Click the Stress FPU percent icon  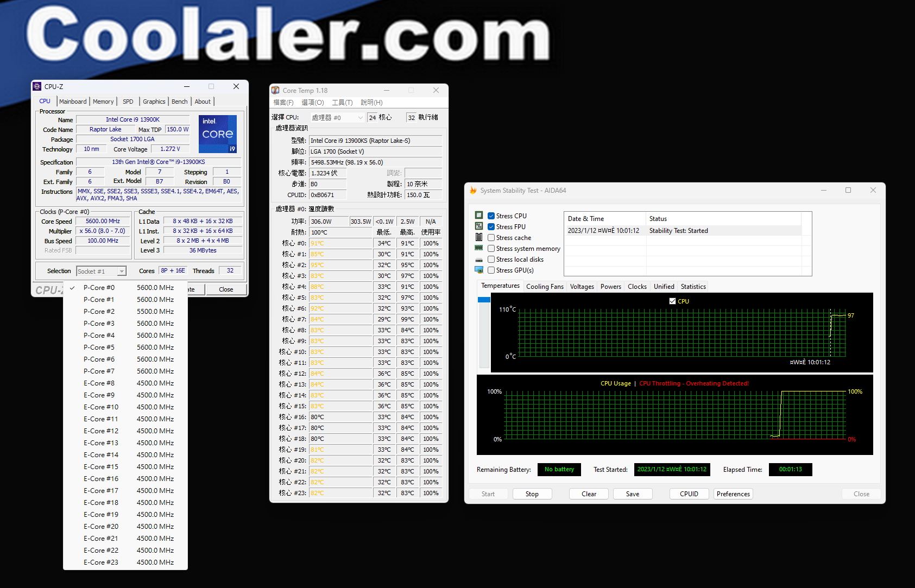pyautogui.click(x=479, y=226)
